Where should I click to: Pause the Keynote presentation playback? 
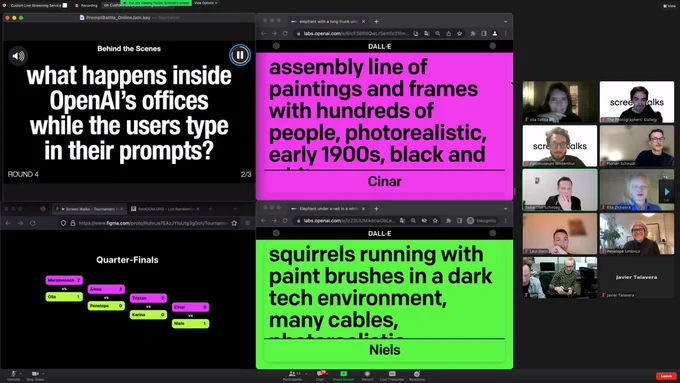(x=240, y=55)
